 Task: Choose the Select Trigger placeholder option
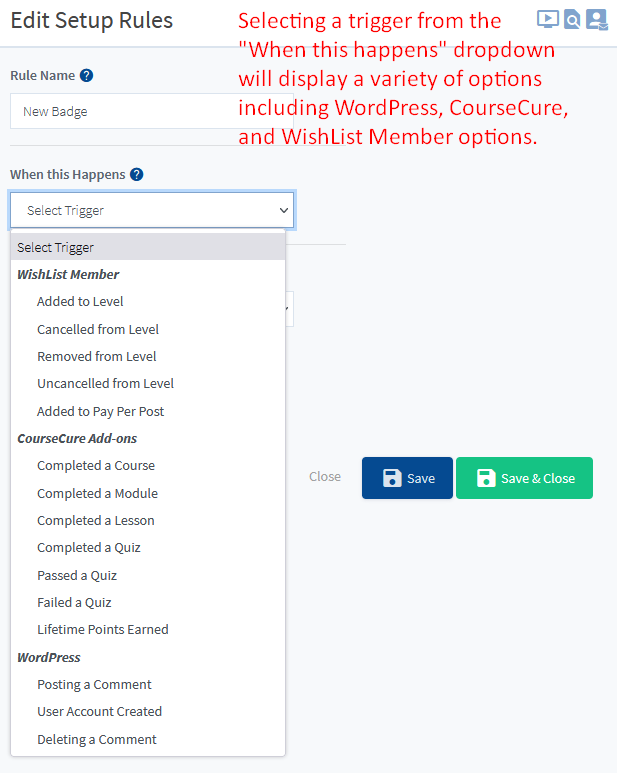pyautogui.click(x=148, y=247)
